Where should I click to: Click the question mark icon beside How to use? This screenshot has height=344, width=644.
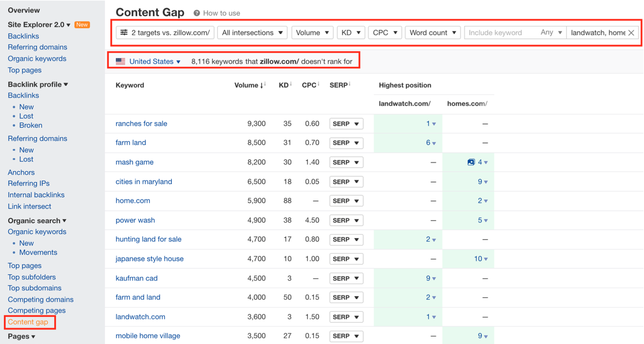(197, 13)
